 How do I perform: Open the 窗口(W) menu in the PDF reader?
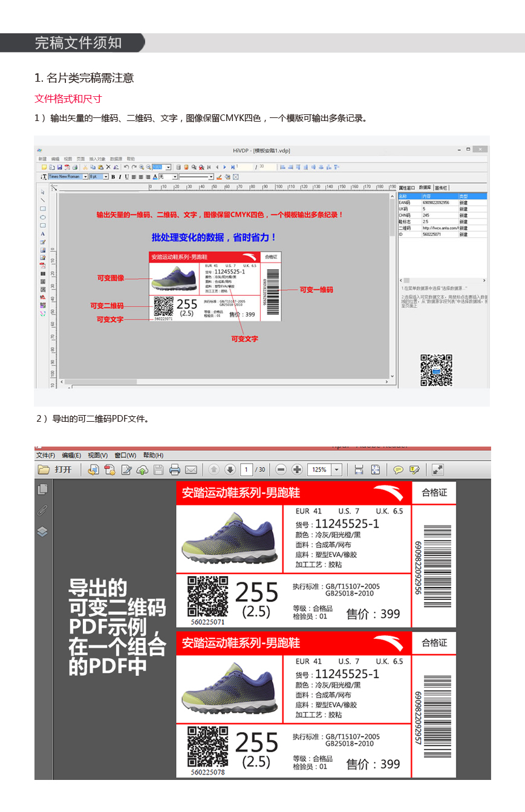pyautogui.click(x=125, y=456)
